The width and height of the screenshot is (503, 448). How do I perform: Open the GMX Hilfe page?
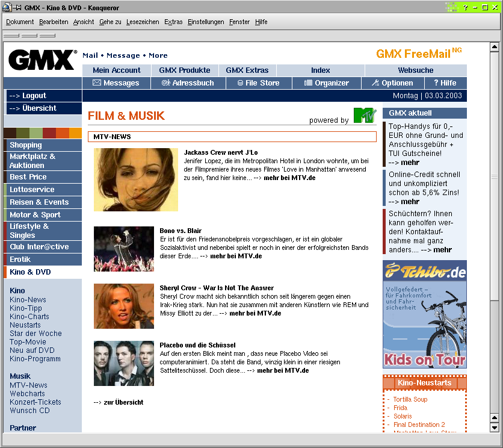pyautogui.click(x=445, y=83)
